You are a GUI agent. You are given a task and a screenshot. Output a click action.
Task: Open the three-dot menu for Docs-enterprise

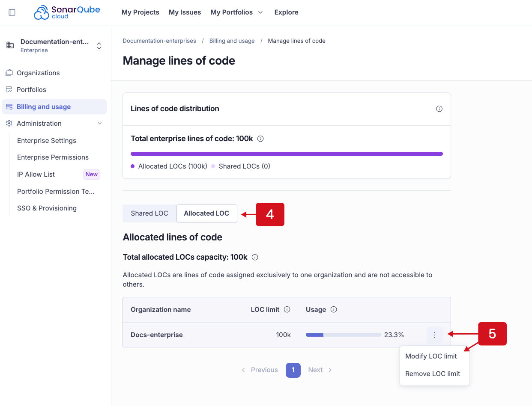pos(434,335)
